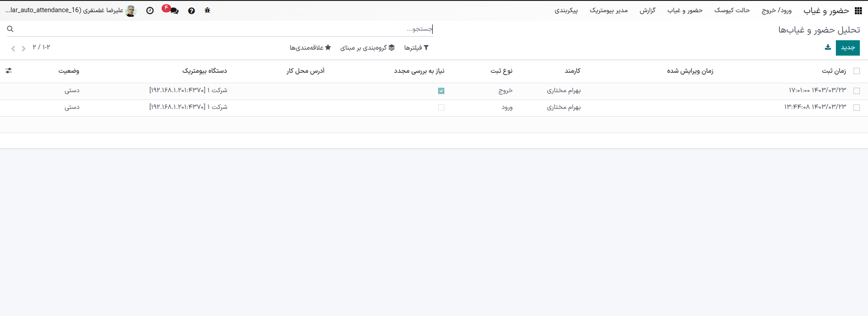Open the پیکربندی configuration menu
Image resolution: width=868 pixels, height=316 pixels.
point(566,10)
